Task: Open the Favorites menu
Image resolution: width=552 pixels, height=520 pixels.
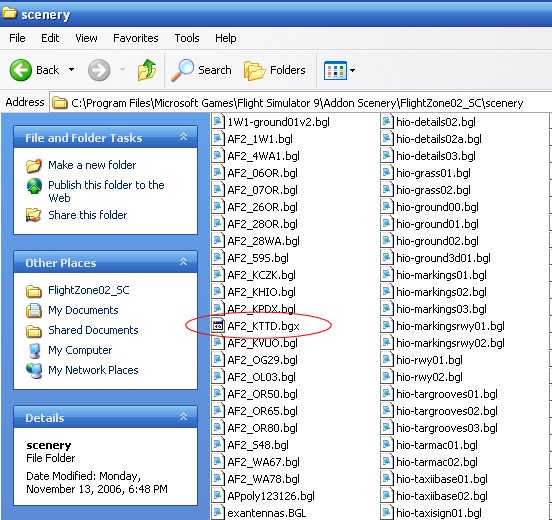Action: [x=136, y=38]
